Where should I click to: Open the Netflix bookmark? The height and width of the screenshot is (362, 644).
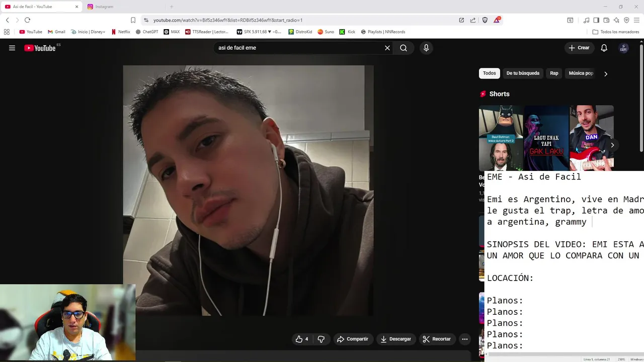coord(121,32)
